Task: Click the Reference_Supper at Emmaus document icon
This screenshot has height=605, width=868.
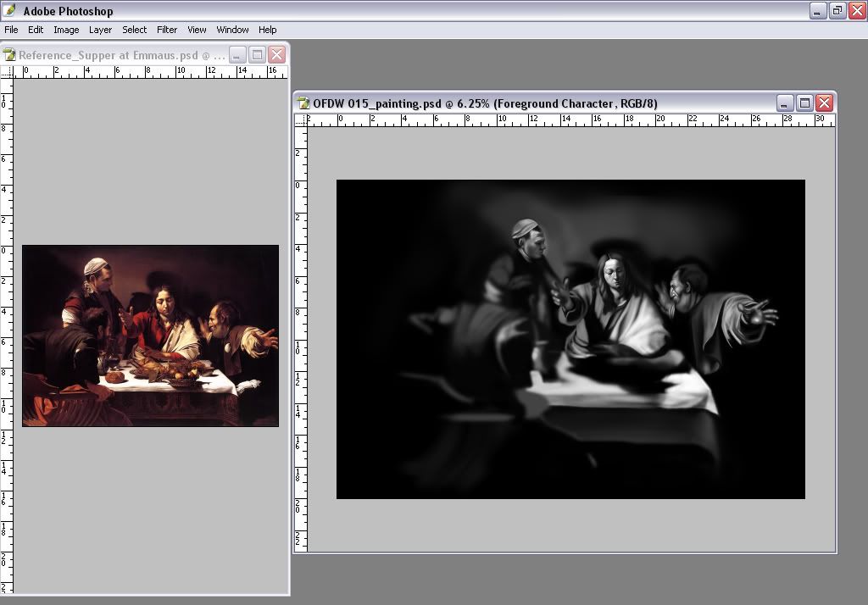Action: pyautogui.click(x=10, y=55)
